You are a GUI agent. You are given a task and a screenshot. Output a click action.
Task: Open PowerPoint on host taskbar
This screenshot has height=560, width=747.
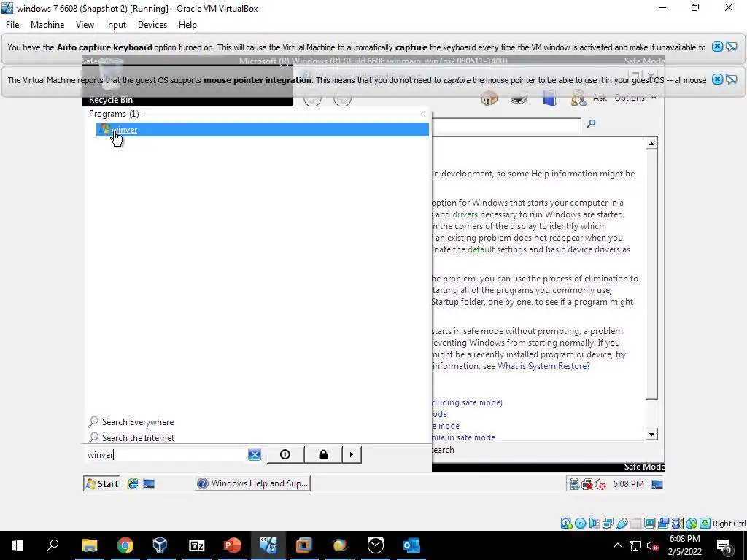coord(233,545)
